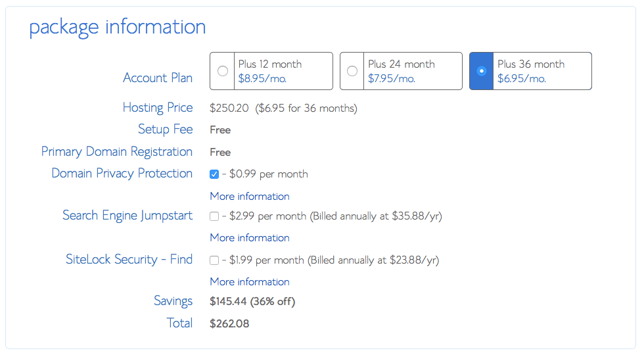This screenshot has width=644, height=357.
Task: Click the Plus 12 month $8.95/mo plan card
Action: pos(271,71)
